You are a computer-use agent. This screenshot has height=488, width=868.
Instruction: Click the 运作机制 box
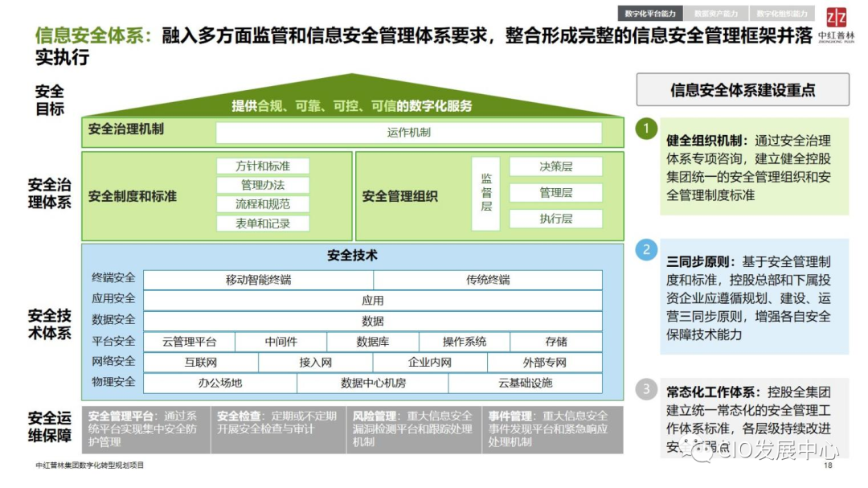(x=408, y=133)
